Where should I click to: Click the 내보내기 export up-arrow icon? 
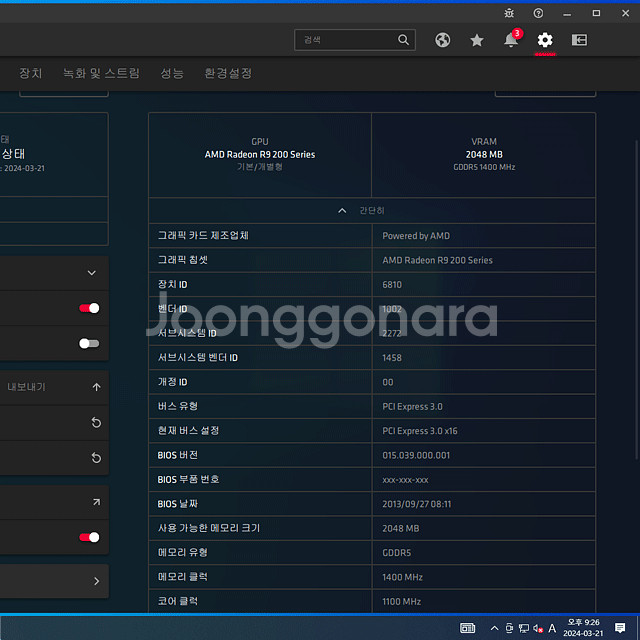(x=96, y=387)
